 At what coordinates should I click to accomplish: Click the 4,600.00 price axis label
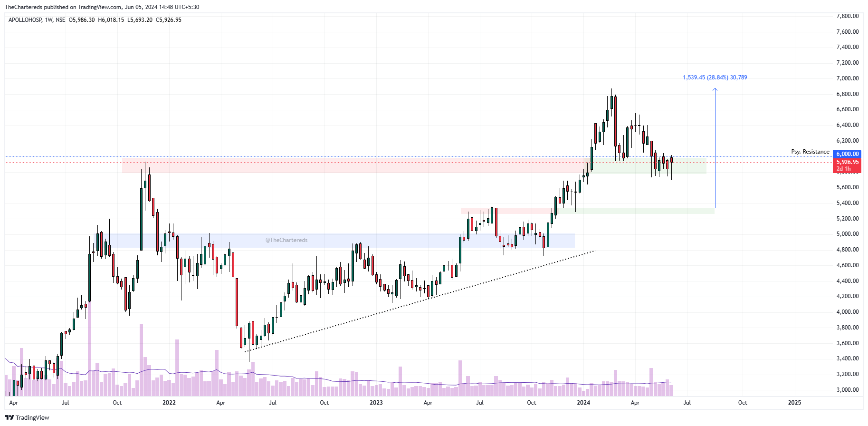pyautogui.click(x=848, y=265)
